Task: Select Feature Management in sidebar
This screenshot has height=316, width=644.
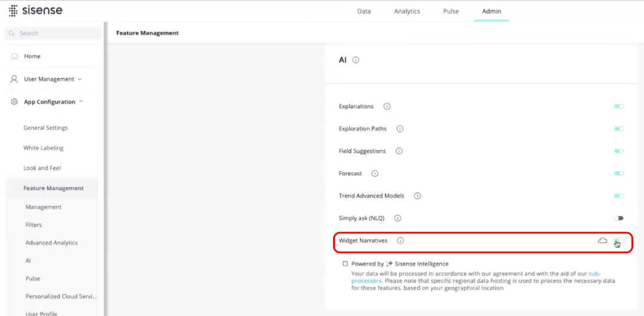Action: click(x=52, y=188)
